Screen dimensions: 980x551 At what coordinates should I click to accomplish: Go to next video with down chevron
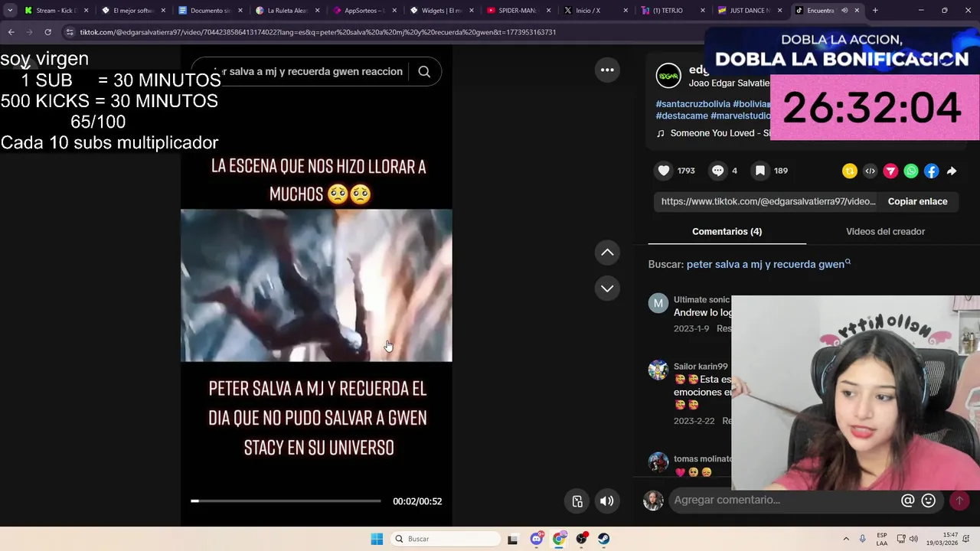(607, 289)
